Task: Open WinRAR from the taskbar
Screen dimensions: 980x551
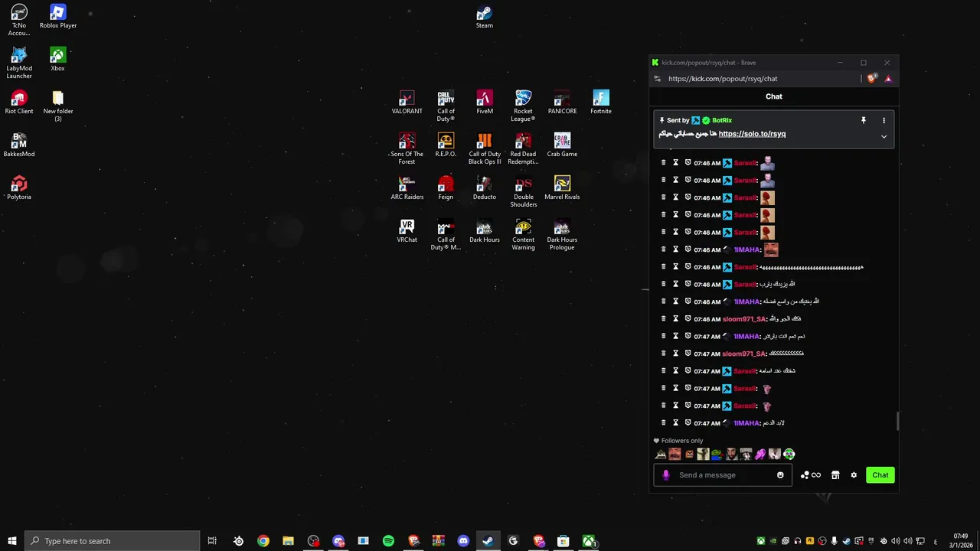Action: pyautogui.click(x=438, y=541)
